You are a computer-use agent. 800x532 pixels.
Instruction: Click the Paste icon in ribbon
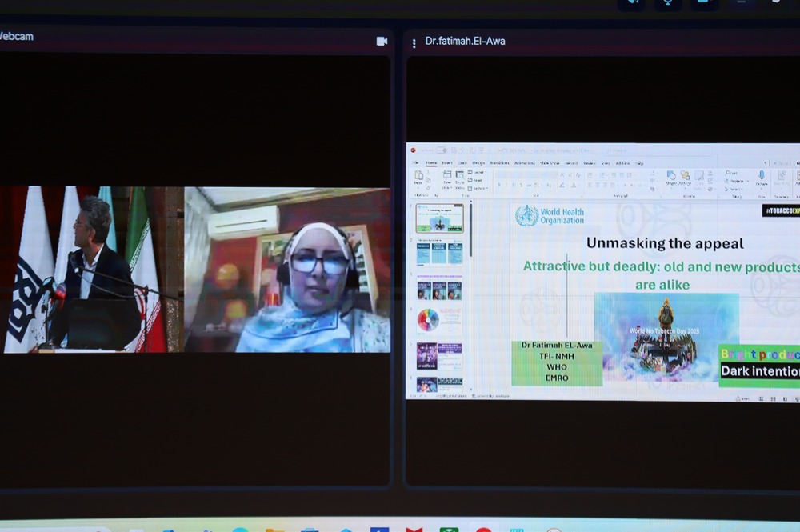[x=418, y=177]
